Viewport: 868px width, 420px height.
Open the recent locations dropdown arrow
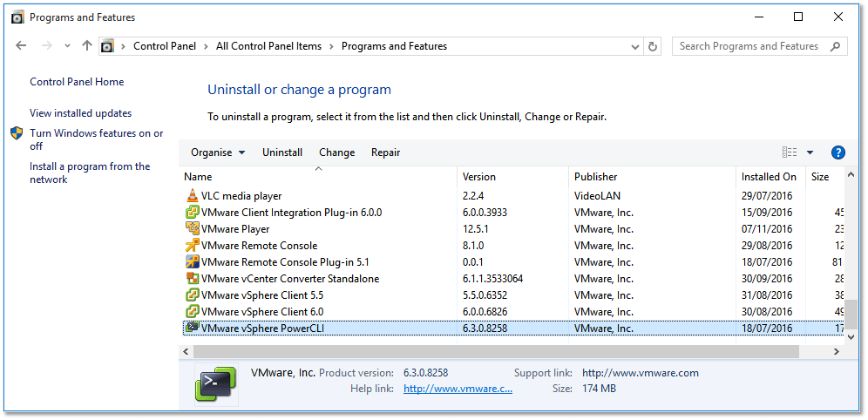[67, 46]
